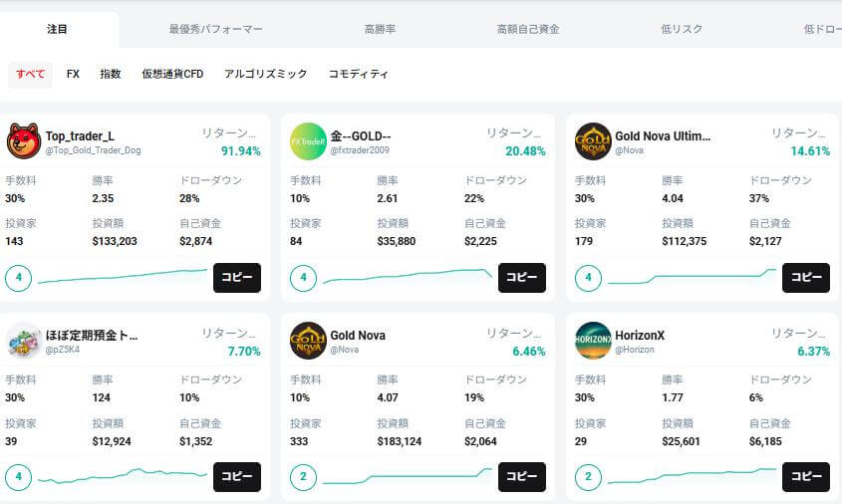Click risk score 4 badge on Gold Nova Ultim...

(x=588, y=278)
